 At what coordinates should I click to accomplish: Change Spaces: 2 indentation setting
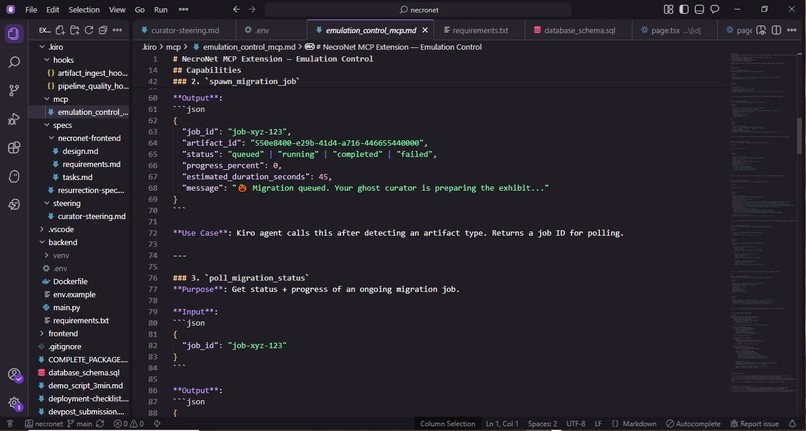[x=542, y=424]
